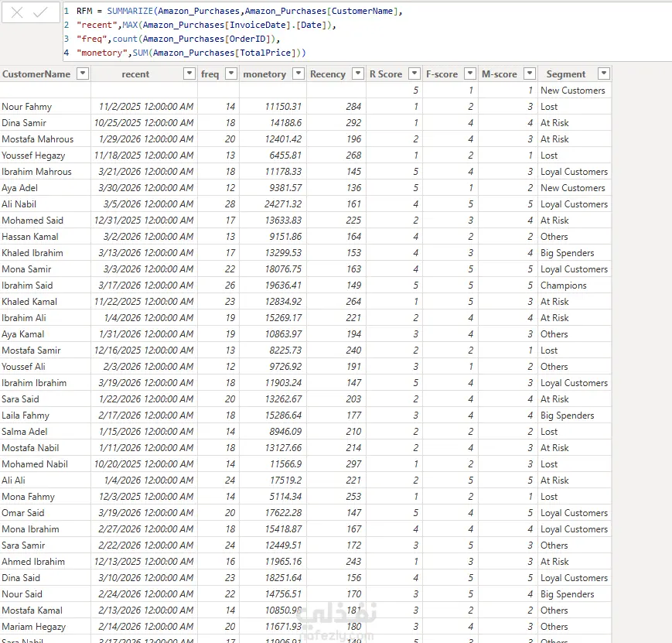Click recent date 11/22/2025 for Khaled Kamal
The width and height of the screenshot is (672, 643).
tap(144, 302)
